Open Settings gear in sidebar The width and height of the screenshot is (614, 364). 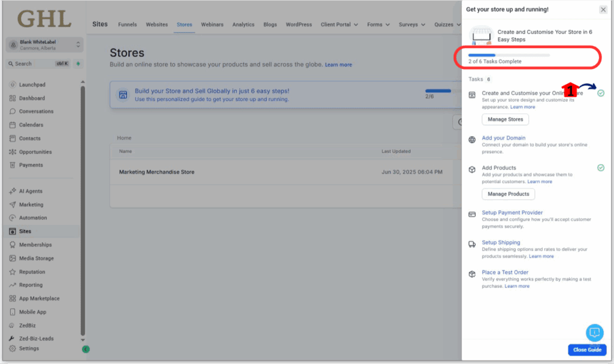click(13, 348)
